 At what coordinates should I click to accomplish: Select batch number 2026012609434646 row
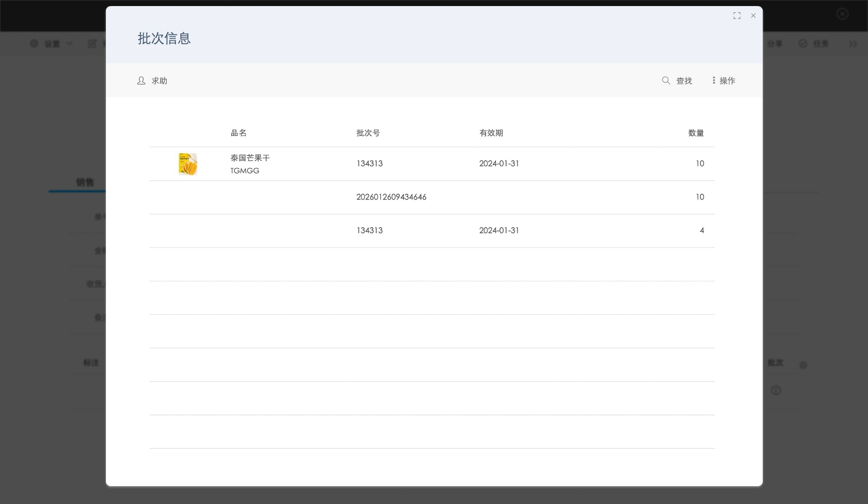391,197
